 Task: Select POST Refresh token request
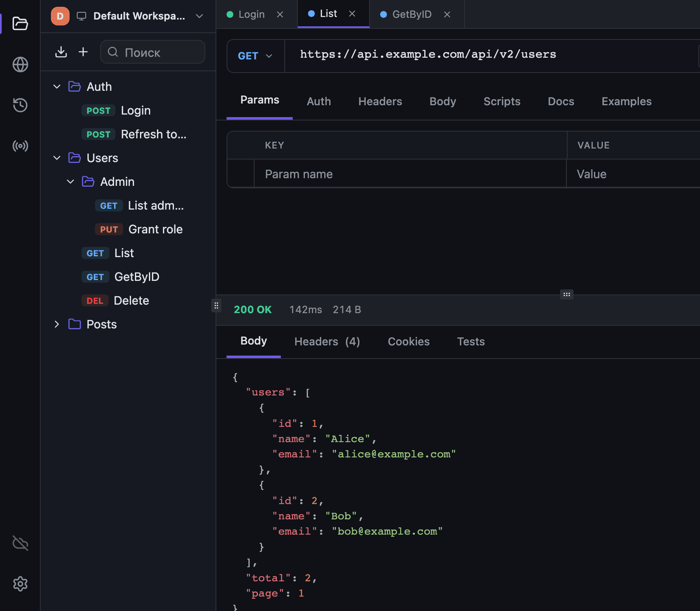coord(128,134)
